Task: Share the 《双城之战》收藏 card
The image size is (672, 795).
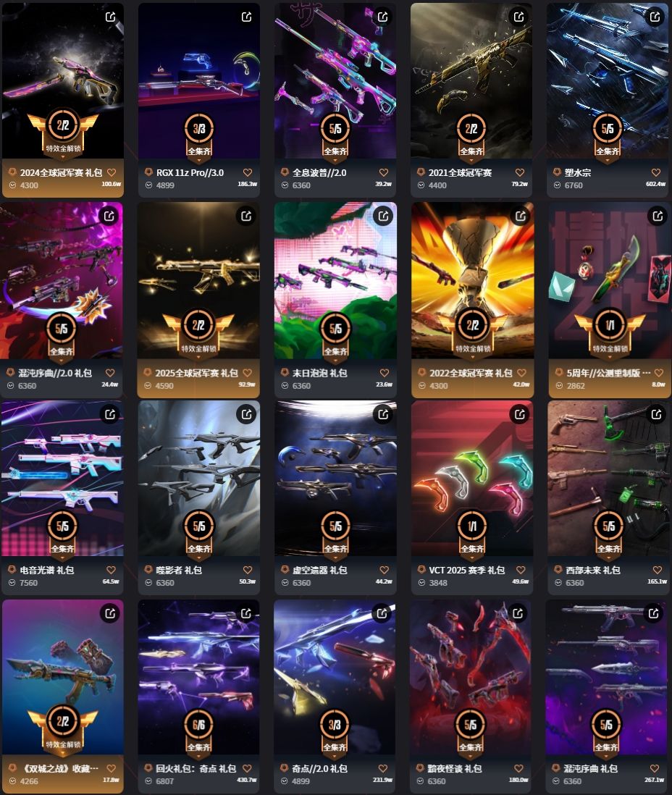Action: 110,613
